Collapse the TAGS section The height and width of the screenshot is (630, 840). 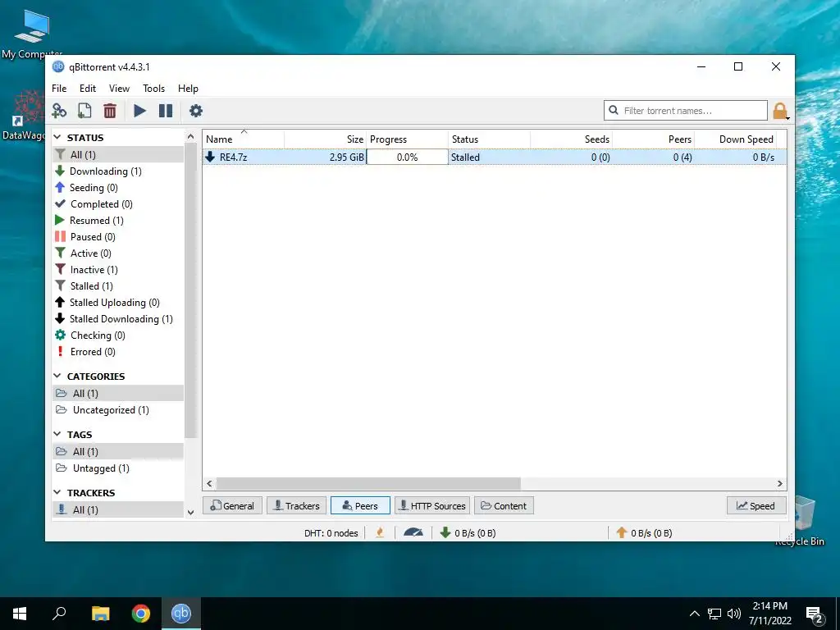(x=57, y=435)
